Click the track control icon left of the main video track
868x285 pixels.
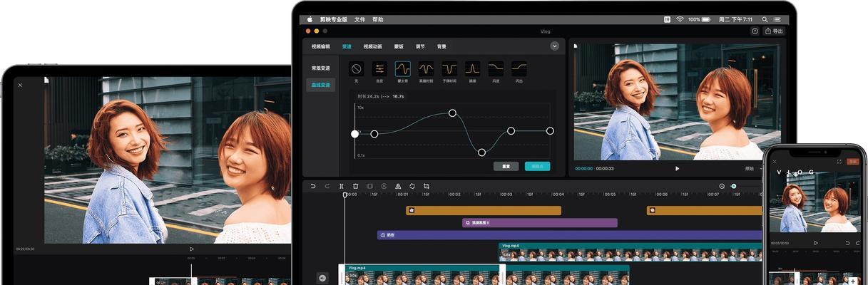tap(322, 278)
